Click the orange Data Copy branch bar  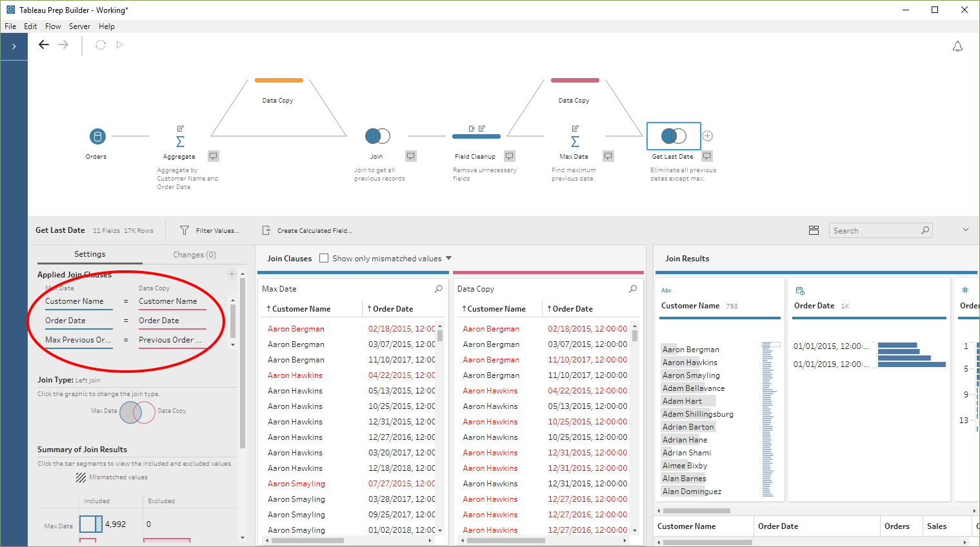click(x=279, y=81)
